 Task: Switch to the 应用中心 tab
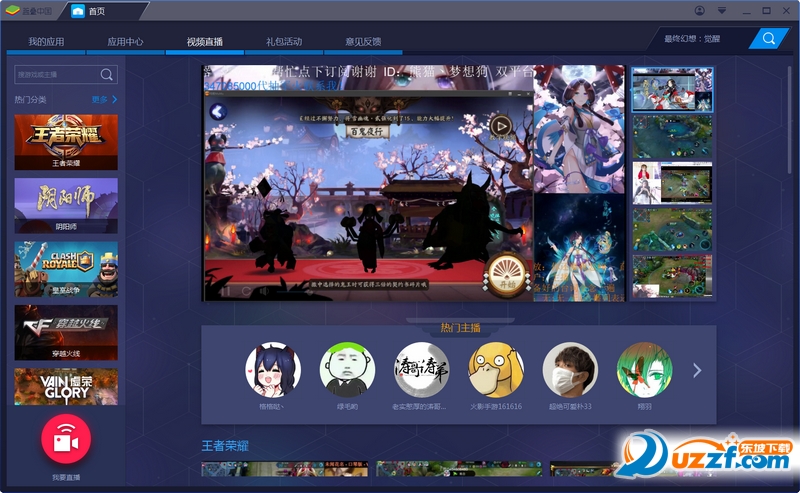pos(125,42)
